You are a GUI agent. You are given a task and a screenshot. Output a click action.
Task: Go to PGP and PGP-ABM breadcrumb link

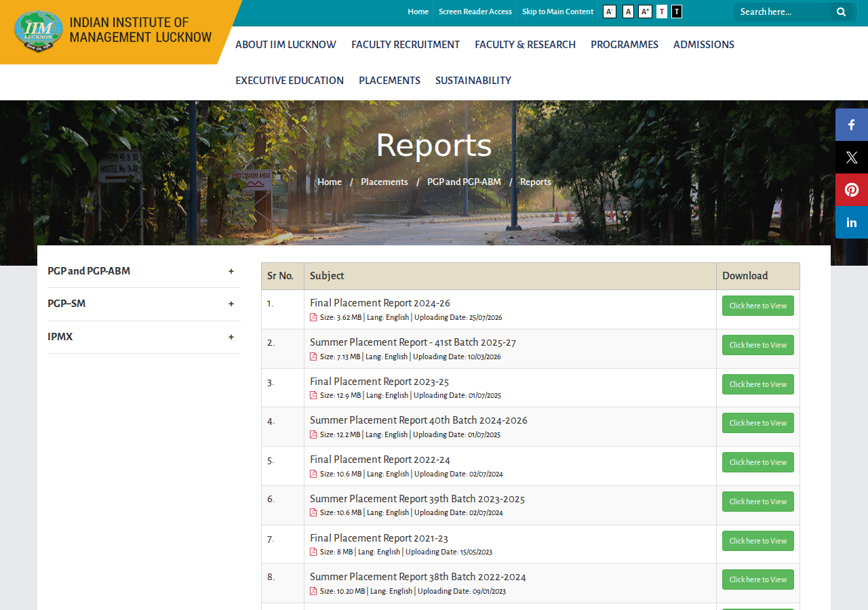tap(464, 182)
